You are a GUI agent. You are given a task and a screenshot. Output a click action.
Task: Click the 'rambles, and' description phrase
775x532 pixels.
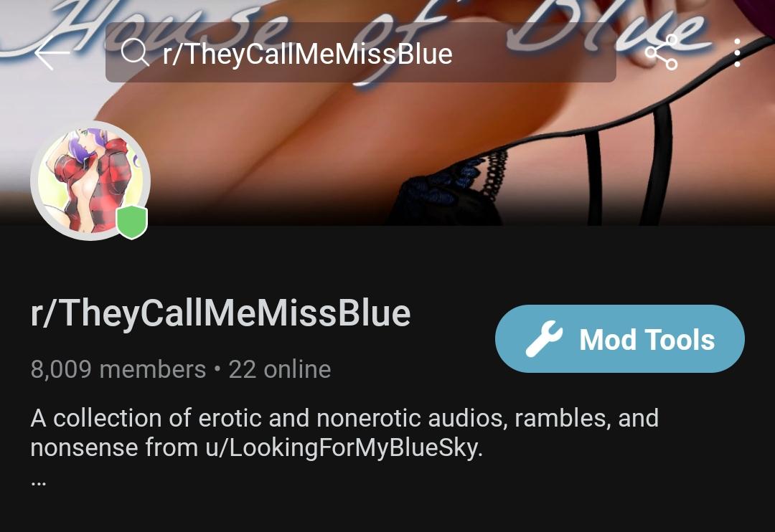click(x=587, y=419)
